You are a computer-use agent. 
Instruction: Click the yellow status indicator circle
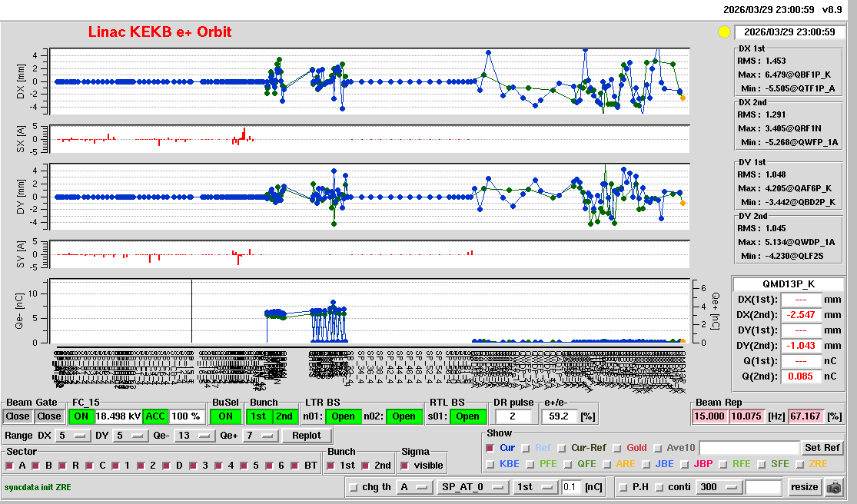[x=723, y=32]
